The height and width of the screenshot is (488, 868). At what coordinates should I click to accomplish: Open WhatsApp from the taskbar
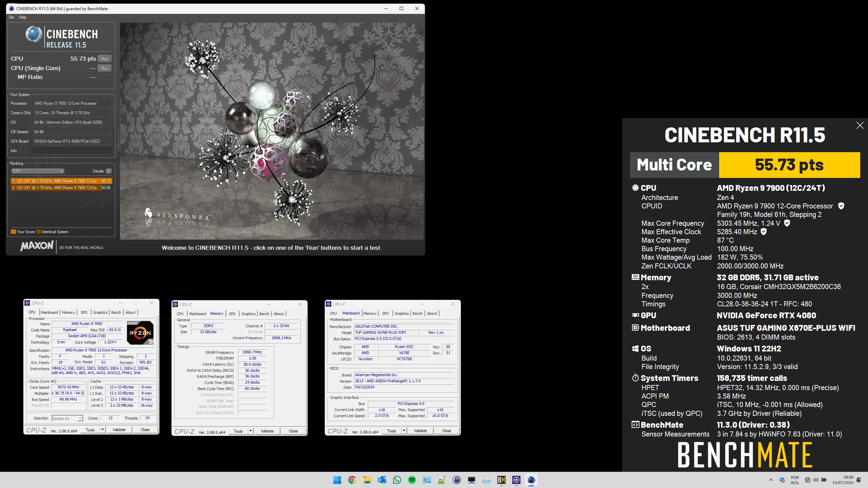pyautogui.click(x=397, y=480)
